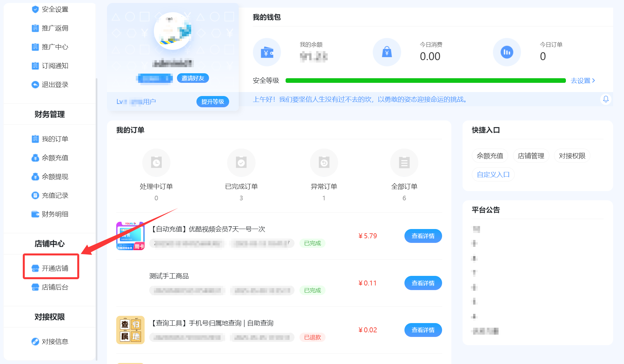View details of Youku membership order
The width and height of the screenshot is (624, 364).
423,236
